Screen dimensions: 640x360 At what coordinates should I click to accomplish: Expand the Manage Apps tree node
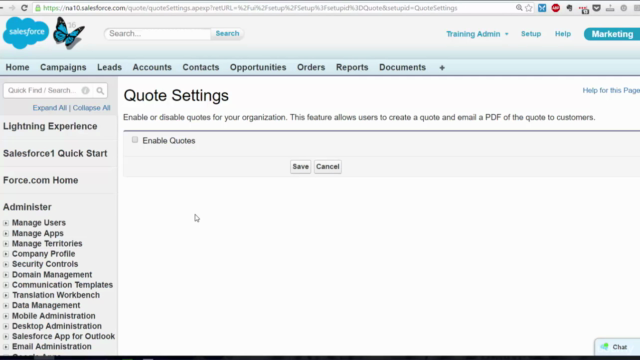(6, 233)
